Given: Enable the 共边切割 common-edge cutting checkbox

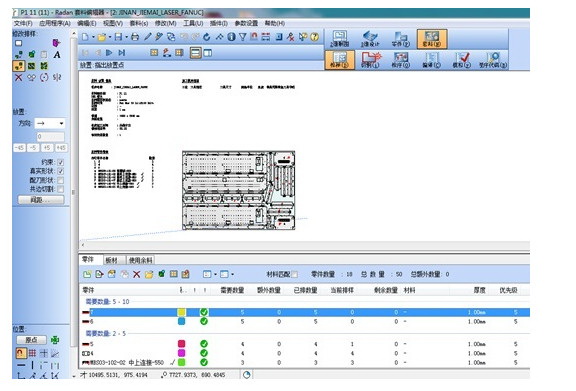Looking at the screenshot, I should coord(61,189).
